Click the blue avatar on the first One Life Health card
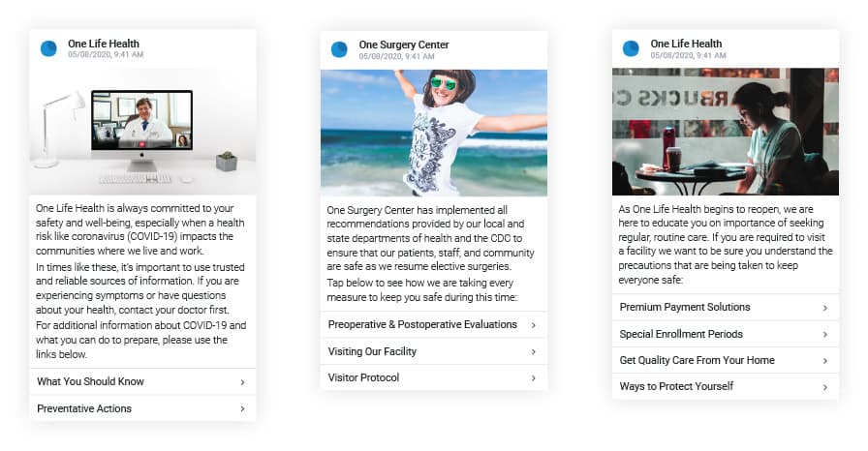 coord(48,48)
